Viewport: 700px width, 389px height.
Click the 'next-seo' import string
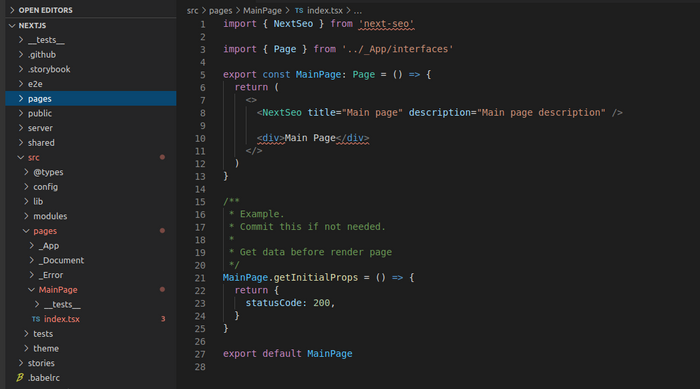(386, 24)
